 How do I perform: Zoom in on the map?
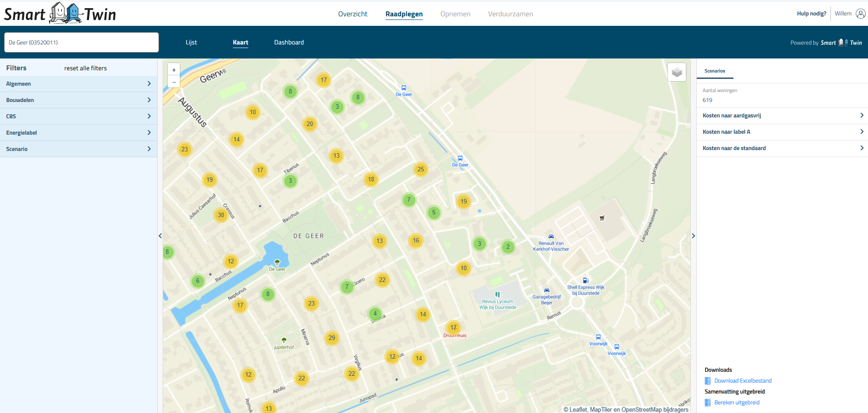pos(174,70)
